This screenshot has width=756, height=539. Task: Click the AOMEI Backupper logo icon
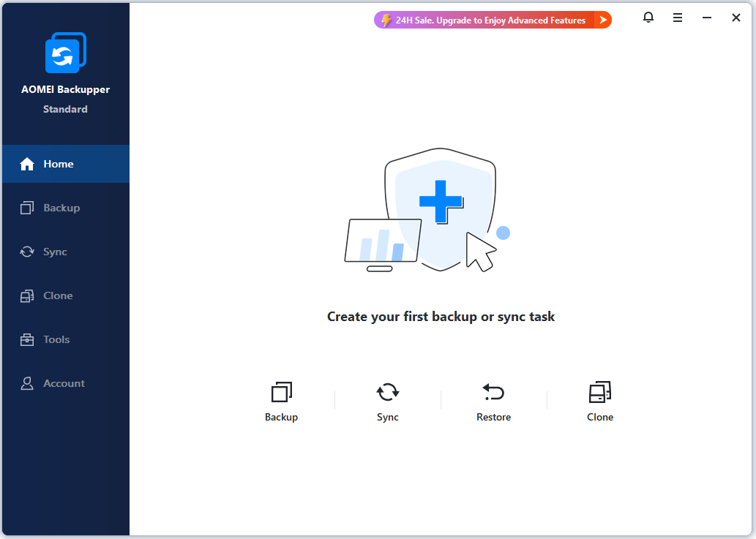66,53
